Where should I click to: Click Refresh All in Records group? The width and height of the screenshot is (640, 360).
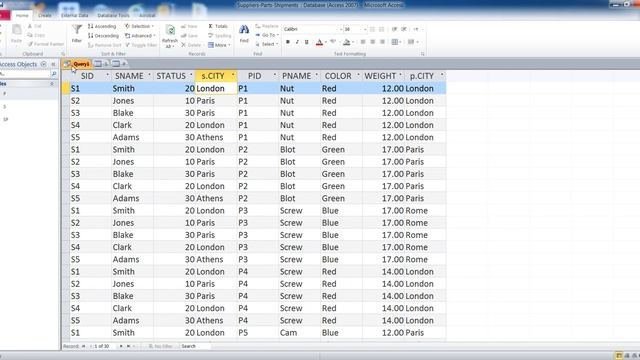tap(170, 36)
